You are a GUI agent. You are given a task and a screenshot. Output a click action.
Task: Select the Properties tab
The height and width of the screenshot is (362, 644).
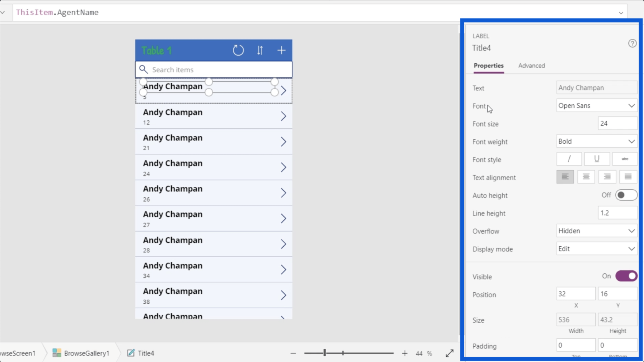coord(488,66)
